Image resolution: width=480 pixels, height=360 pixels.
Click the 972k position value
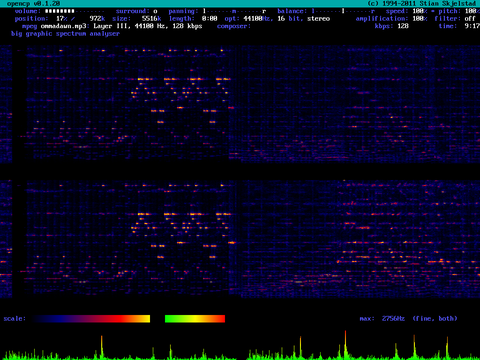pos(97,19)
